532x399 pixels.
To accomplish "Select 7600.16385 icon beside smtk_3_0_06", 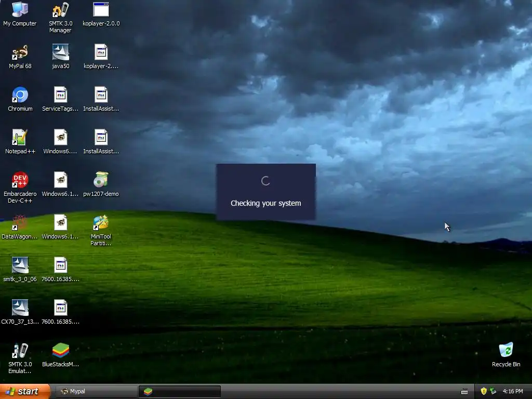I will point(60,270).
